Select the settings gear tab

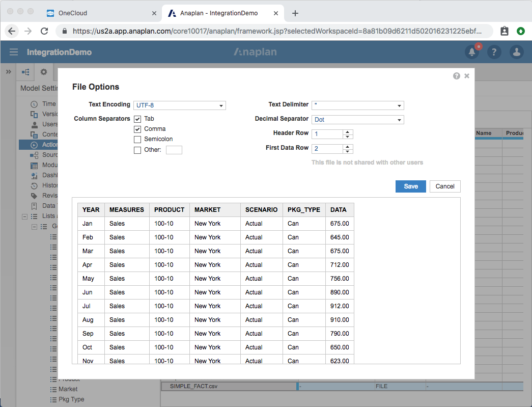[44, 72]
